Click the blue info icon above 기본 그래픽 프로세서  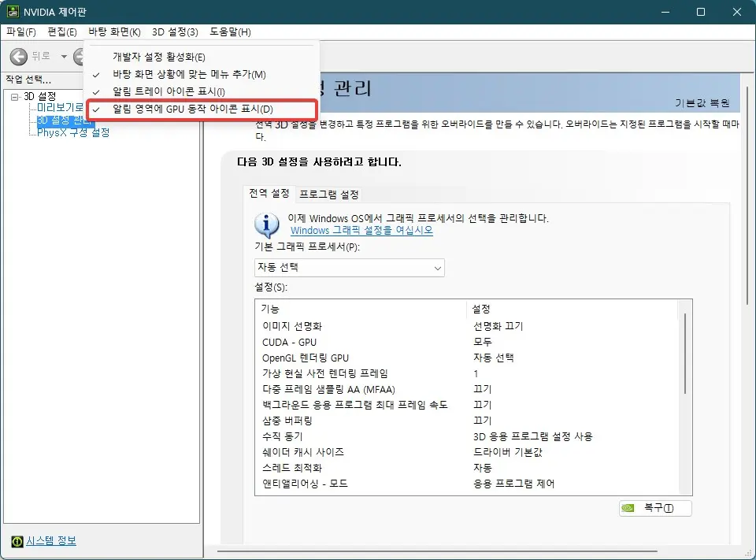266,224
